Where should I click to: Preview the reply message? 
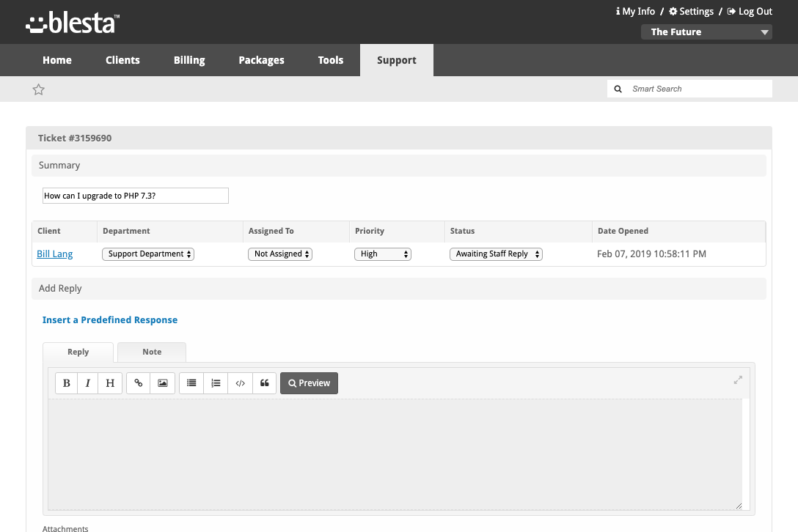pos(309,383)
